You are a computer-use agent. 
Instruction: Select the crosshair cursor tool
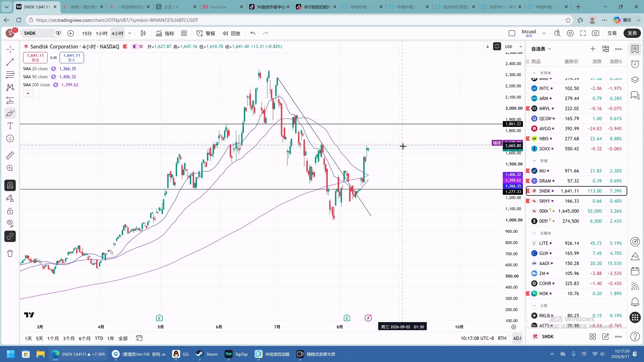click(10, 49)
